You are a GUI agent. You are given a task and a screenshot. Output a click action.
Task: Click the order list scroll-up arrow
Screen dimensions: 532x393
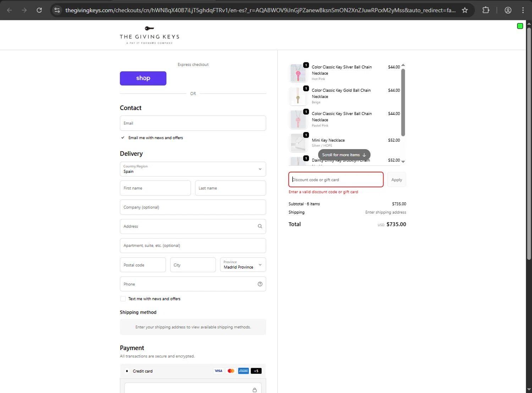(x=403, y=65)
